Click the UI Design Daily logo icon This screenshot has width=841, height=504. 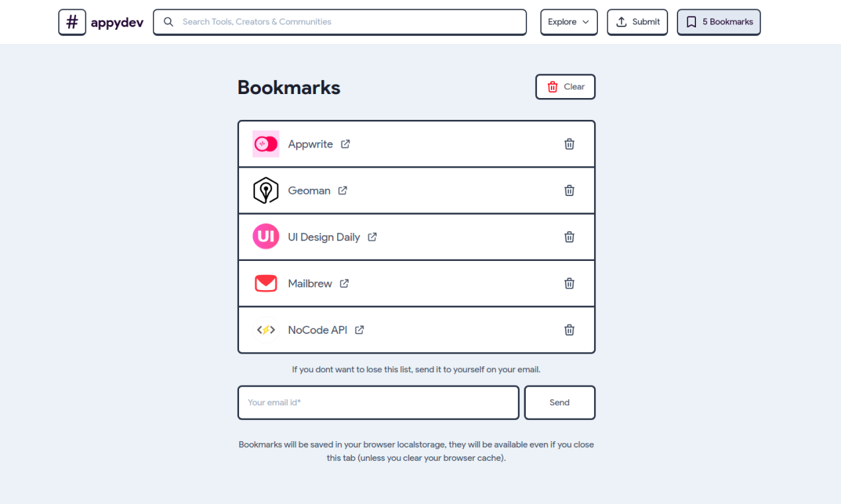point(266,236)
